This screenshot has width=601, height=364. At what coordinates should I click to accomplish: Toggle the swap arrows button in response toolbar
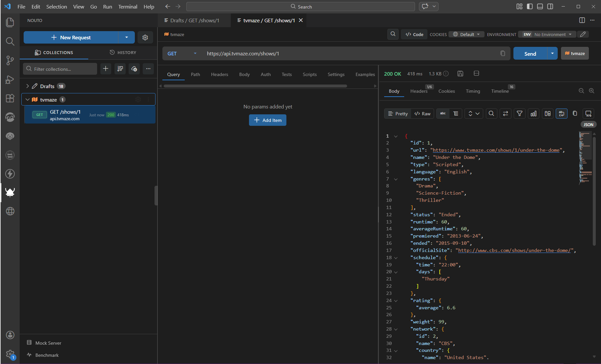[506, 113]
